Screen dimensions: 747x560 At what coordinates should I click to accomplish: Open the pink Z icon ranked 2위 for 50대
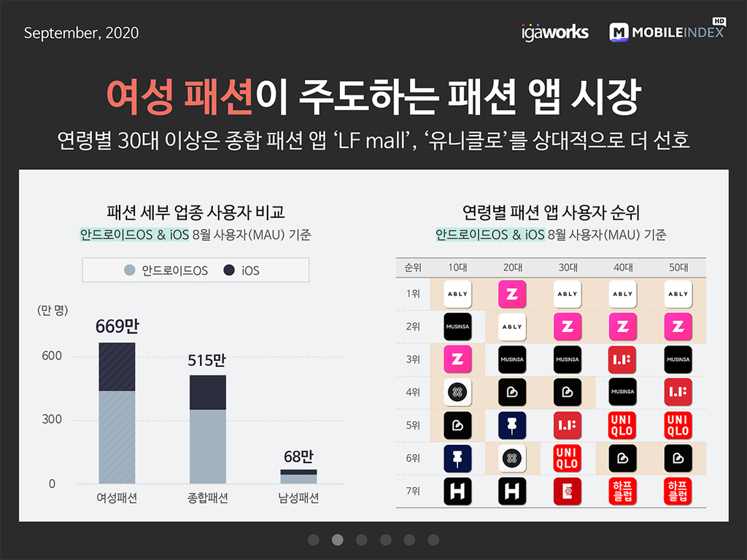678,327
